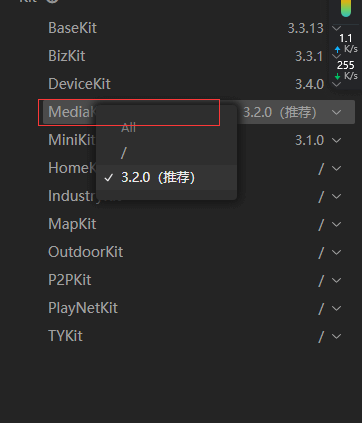Click the TYKit row label

[x=65, y=336]
